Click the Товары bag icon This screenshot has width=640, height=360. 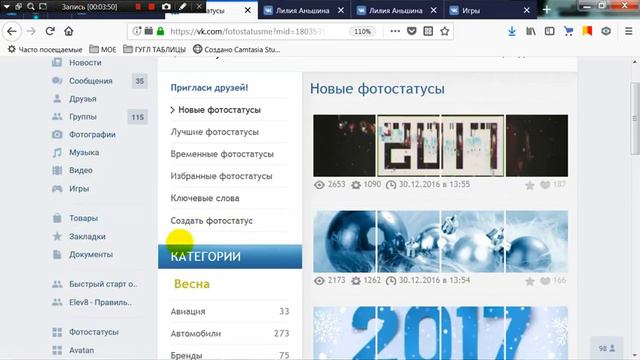(x=57, y=218)
